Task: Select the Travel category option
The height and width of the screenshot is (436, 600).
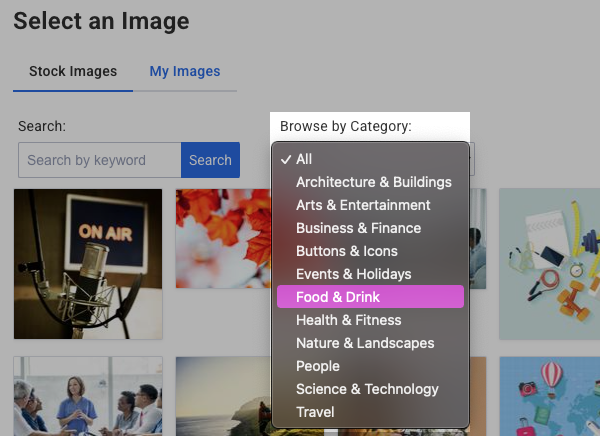Action: (315, 412)
